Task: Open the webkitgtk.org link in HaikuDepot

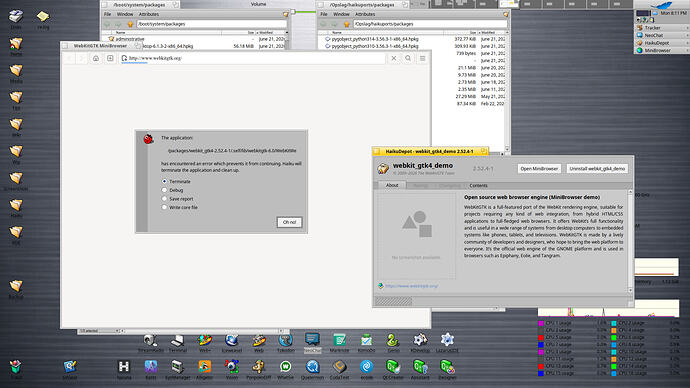Action: click(x=411, y=286)
